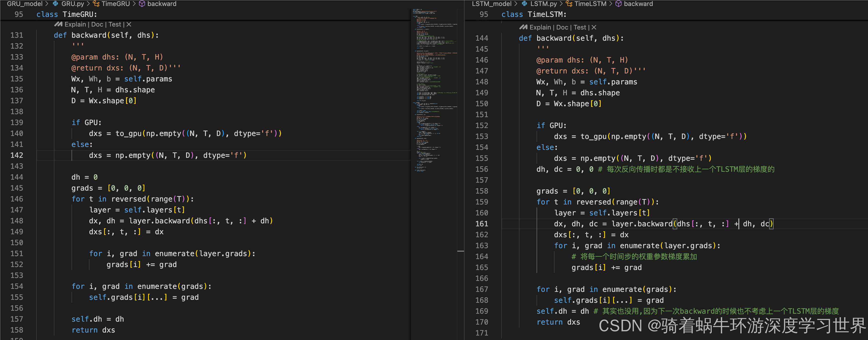Click 'return dxs' on line 170 in LSTM pane

point(558,322)
